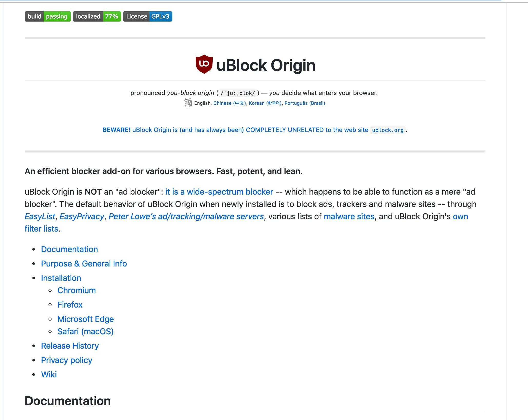Viewport: 528px width, 420px height.
Task: Click the License GPLv3 badge
Action: [148, 16]
